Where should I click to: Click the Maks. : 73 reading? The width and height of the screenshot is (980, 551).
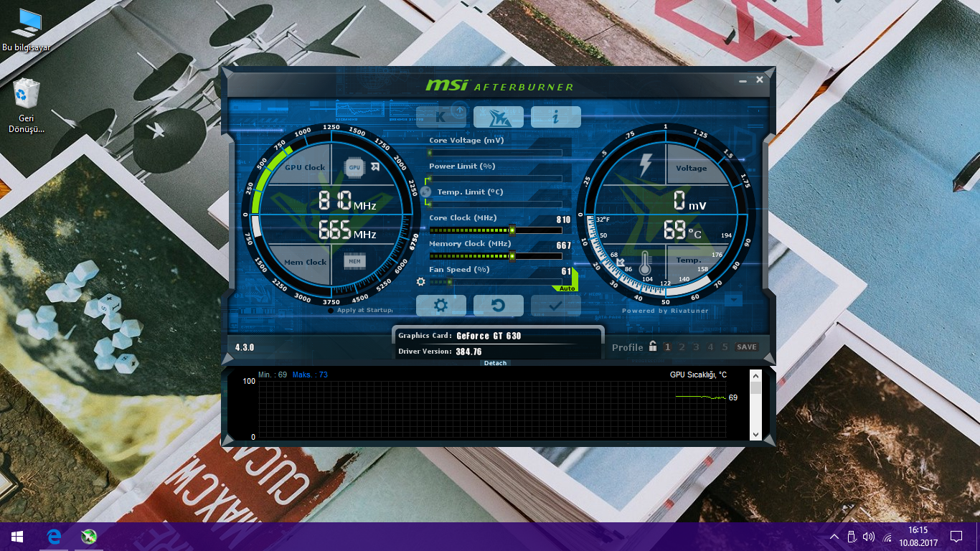point(310,375)
